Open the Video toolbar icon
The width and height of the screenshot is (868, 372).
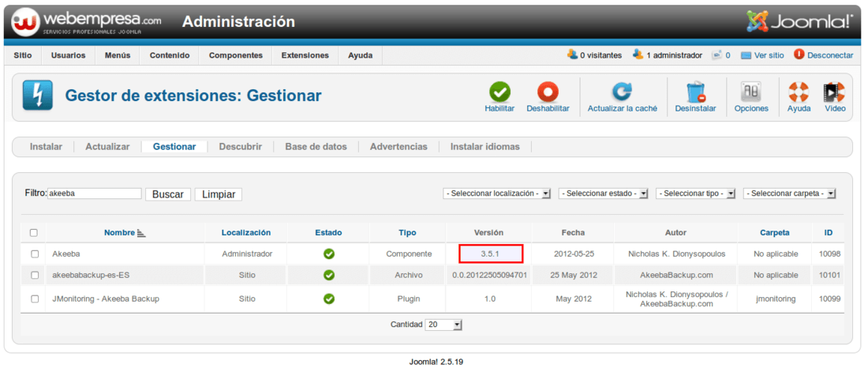(835, 92)
